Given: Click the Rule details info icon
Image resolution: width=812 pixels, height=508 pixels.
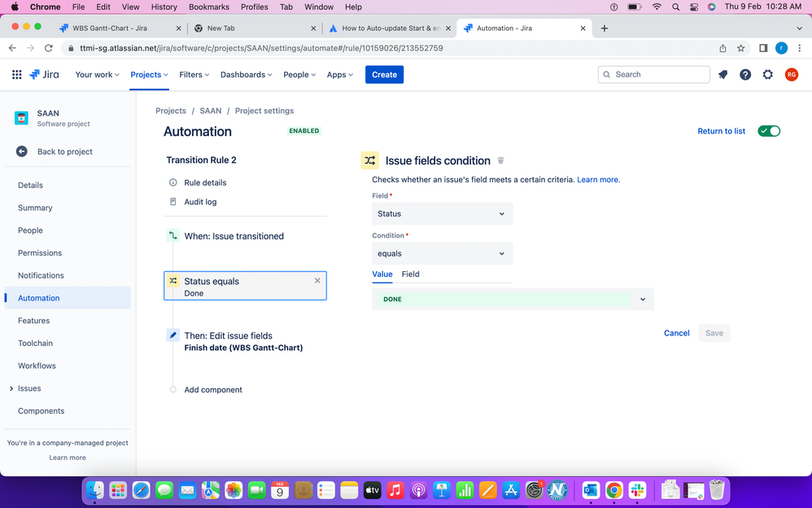Looking at the screenshot, I should [x=173, y=182].
